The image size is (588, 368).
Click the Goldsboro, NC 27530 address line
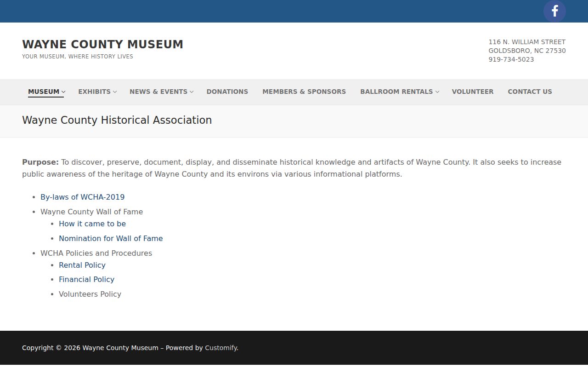click(x=527, y=51)
